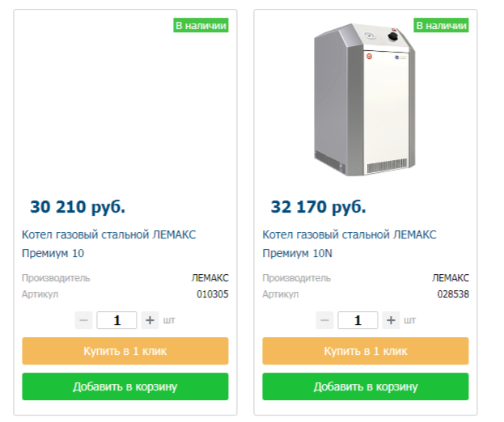
Task: Click the 32 170 руб. price
Action: point(318,207)
